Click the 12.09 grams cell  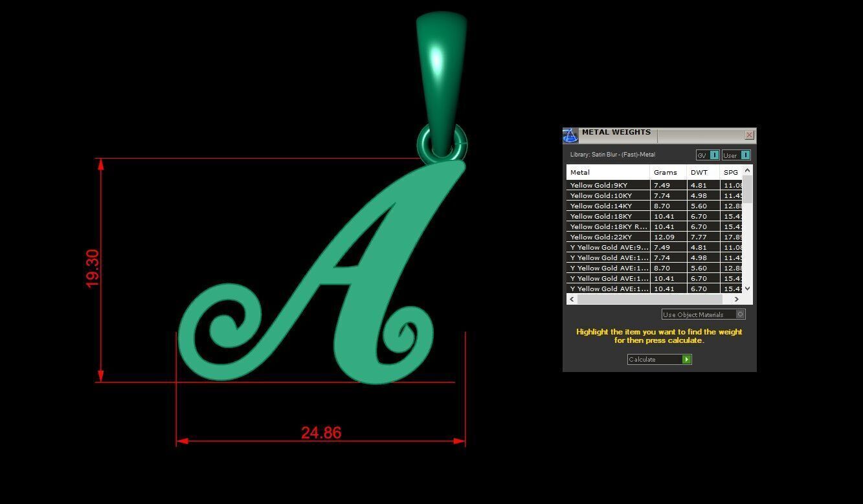click(x=668, y=237)
